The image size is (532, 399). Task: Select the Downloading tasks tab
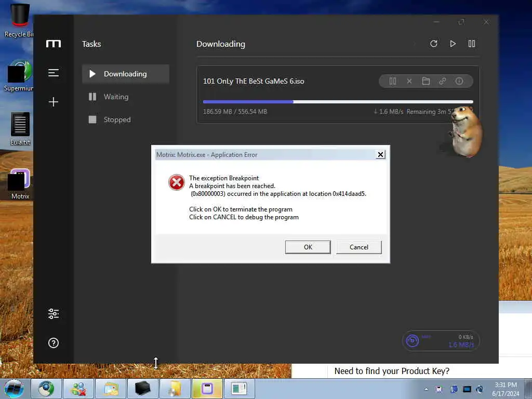coord(126,74)
